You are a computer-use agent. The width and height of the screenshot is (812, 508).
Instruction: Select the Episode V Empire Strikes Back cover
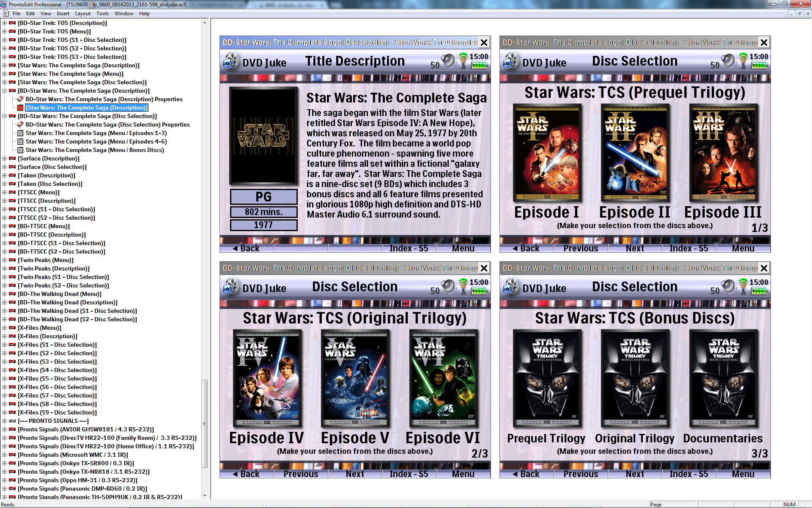(x=355, y=378)
